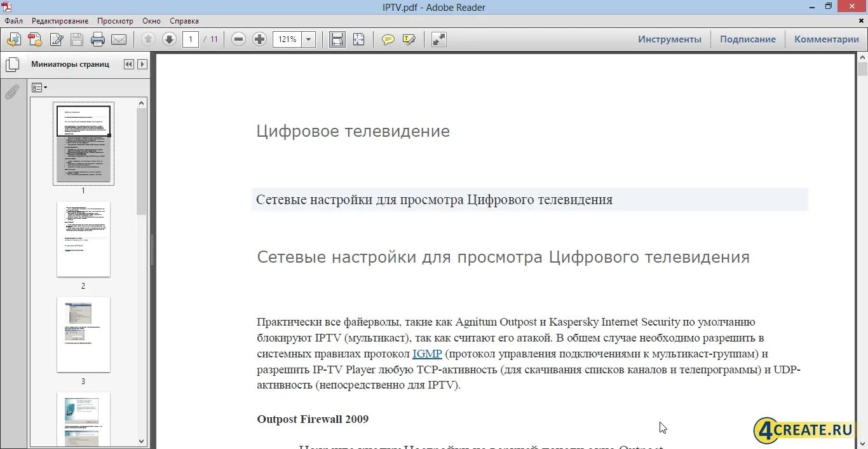868x449 pixels.
Task: Click document scrollbar thumb
Action: pyautogui.click(x=862, y=70)
